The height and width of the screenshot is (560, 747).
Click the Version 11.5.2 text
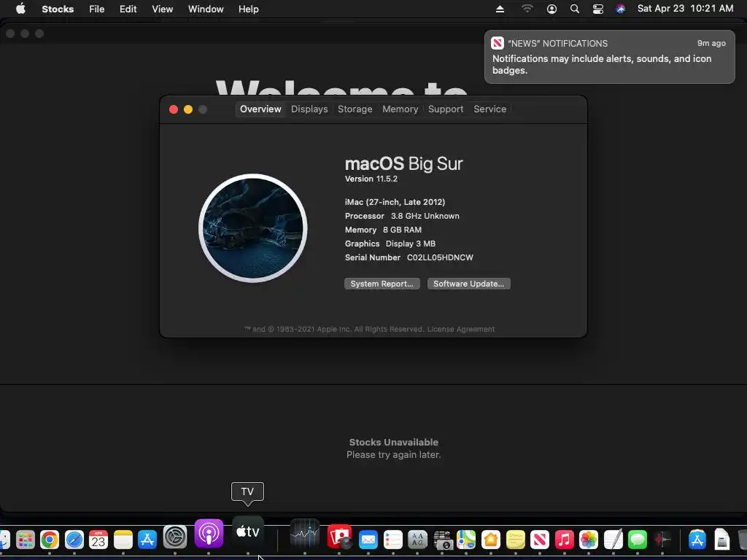[x=371, y=179]
